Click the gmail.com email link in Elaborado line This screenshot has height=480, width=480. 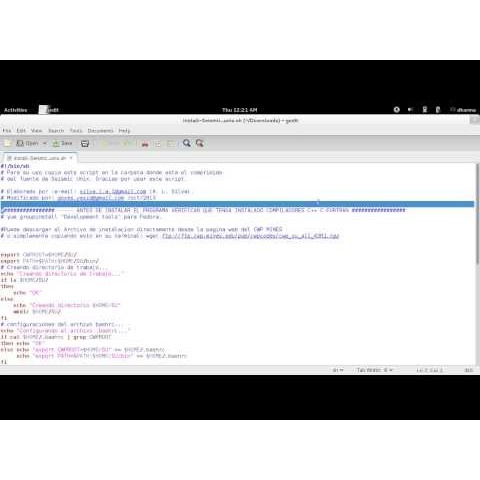(x=113, y=191)
